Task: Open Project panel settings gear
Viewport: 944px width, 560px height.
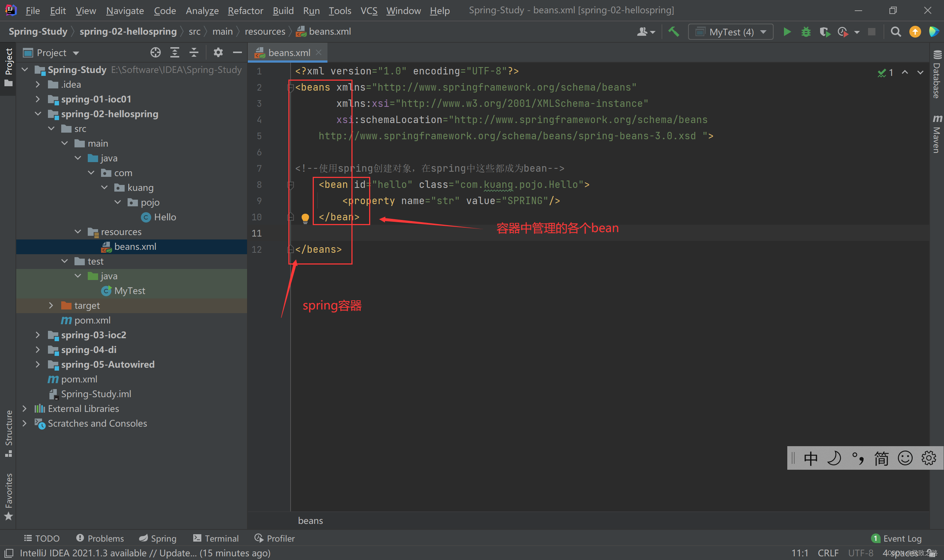Action: (x=218, y=52)
